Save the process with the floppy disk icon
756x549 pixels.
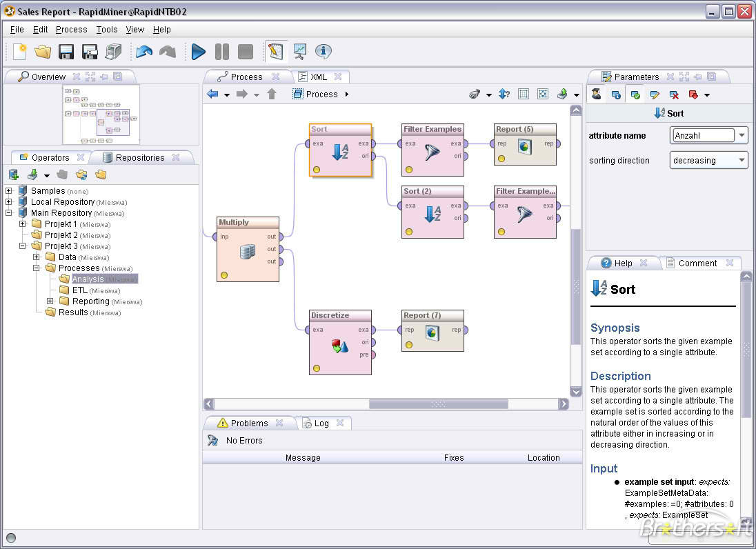(66, 52)
